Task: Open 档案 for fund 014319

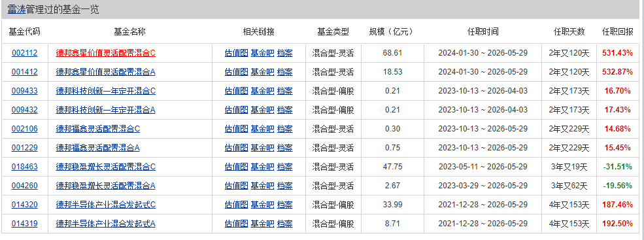Action: pyautogui.click(x=284, y=224)
